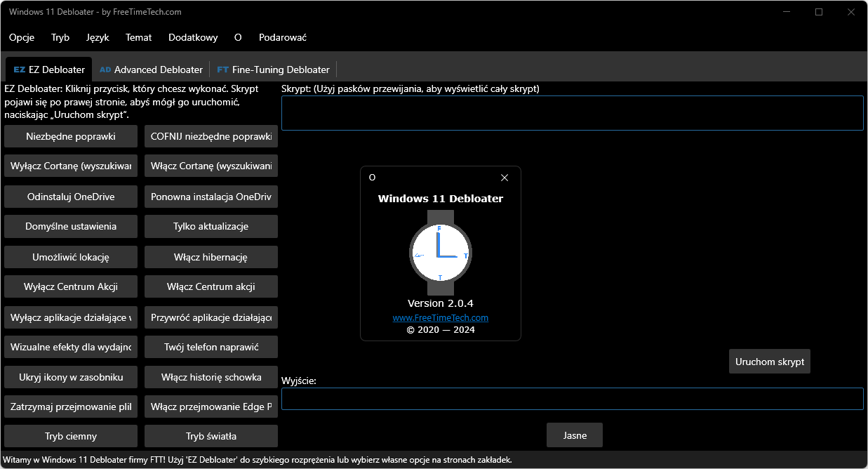Viewport: 868px width, 469px height.
Task: Click Włącz historię schowka button
Action: pyautogui.click(x=211, y=377)
